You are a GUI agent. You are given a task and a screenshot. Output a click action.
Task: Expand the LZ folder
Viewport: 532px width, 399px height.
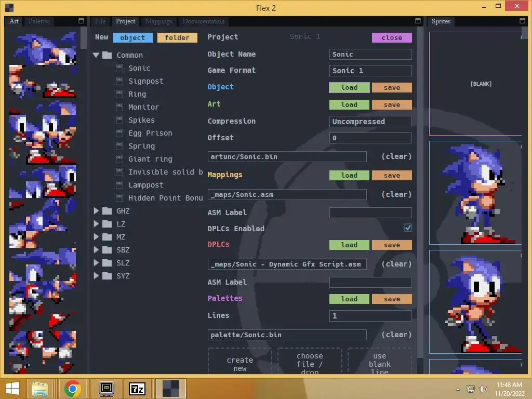coord(96,224)
